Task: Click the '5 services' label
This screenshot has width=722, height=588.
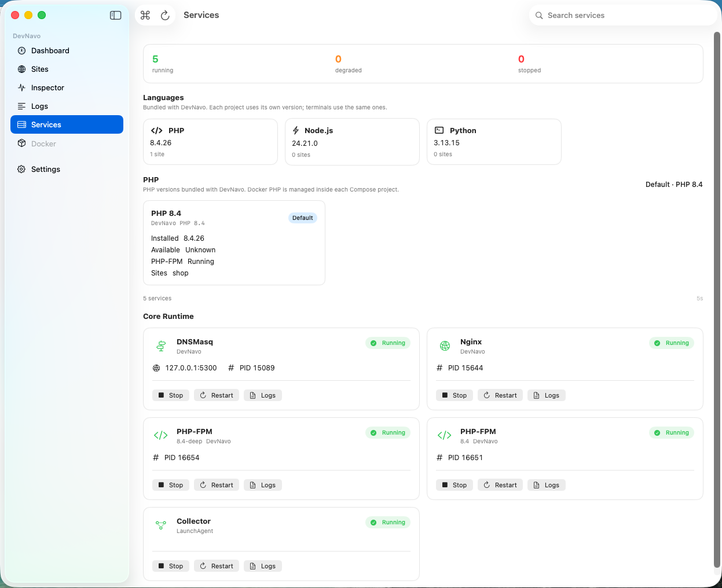Action: (x=157, y=299)
